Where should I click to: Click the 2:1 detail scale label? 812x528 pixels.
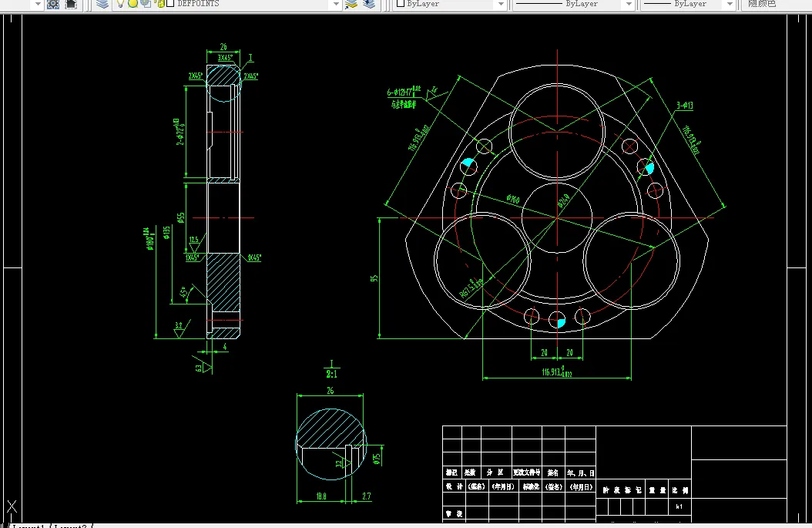click(x=331, y=374)
